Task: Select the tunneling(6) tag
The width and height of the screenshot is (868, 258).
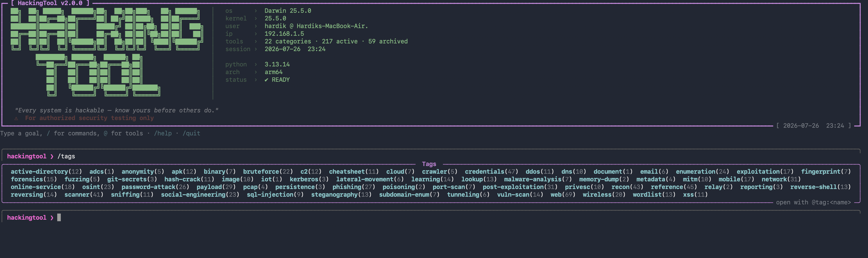Action: pos(468,195)
